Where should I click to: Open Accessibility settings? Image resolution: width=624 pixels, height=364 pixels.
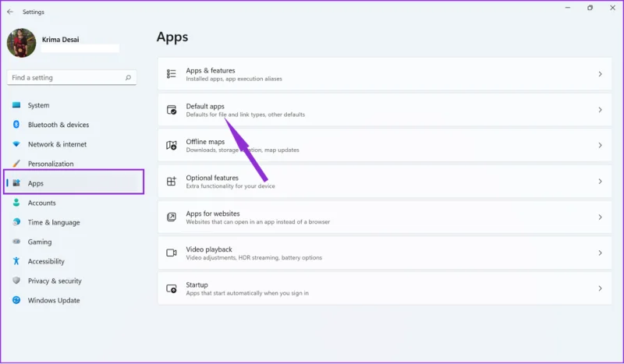pyautogui.click(x=46, y=261)
